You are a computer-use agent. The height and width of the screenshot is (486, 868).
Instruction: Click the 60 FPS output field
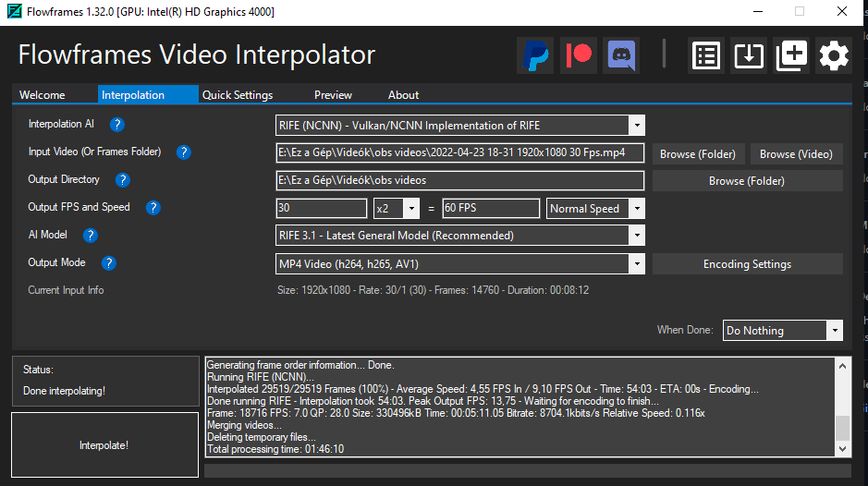[x=491, y=208]
